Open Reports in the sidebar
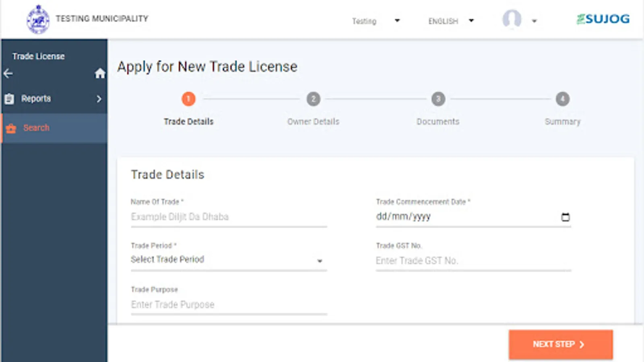This screenshot has height=362, width=644. coord(54,99)
